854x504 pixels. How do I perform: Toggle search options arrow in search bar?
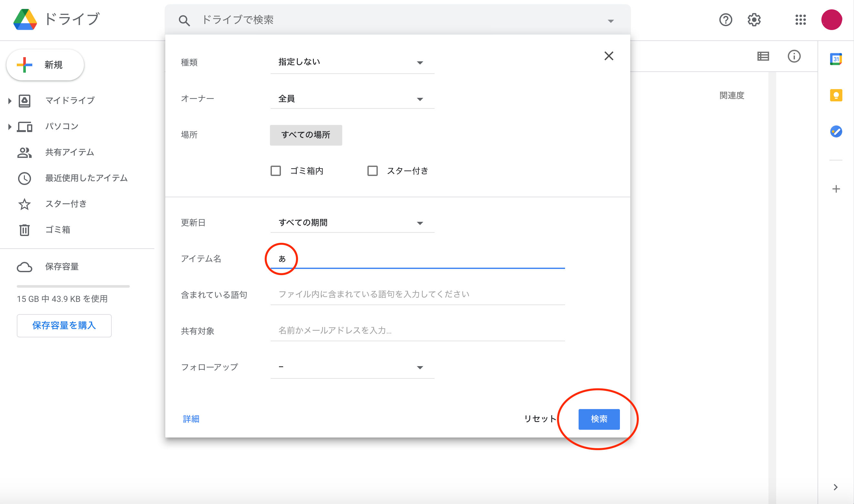[x=611, y=21]
